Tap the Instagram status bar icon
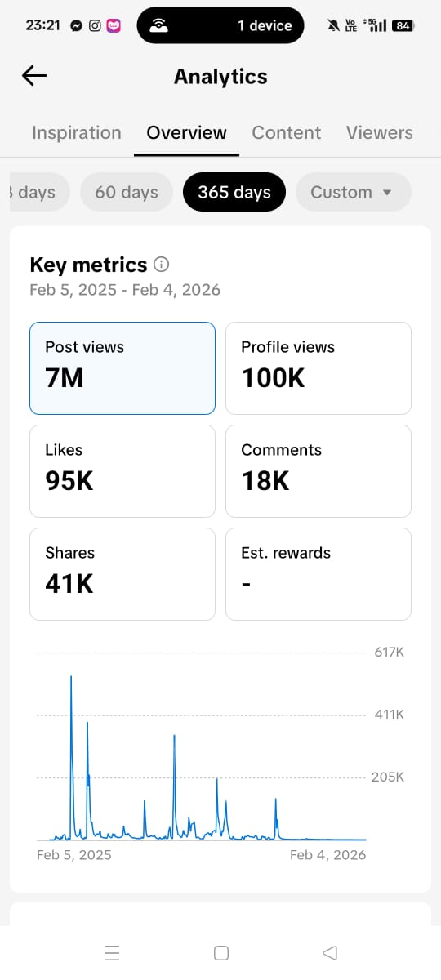 pos(95,25)
